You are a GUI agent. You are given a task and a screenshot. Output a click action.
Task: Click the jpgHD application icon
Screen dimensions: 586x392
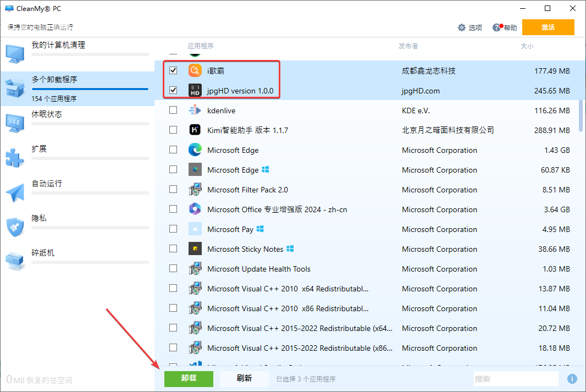point(195,90)
